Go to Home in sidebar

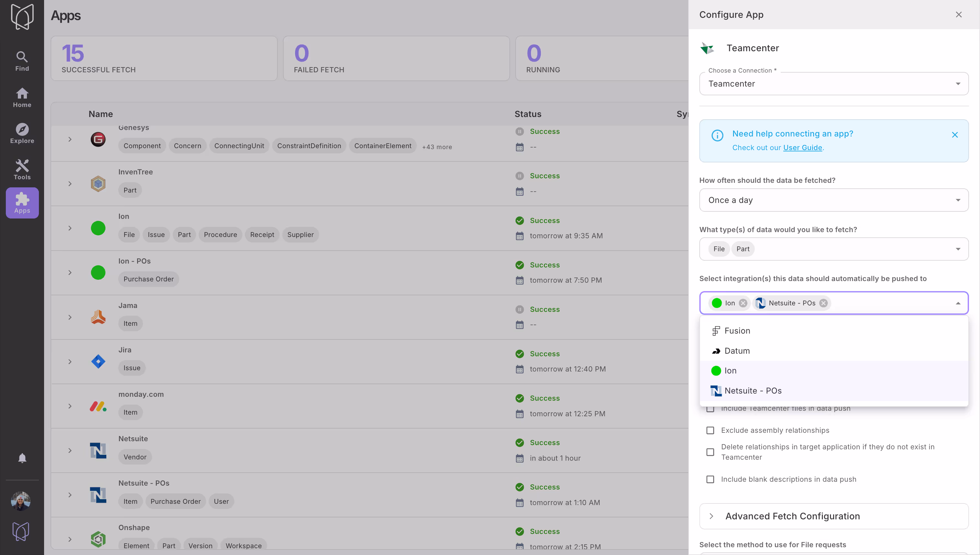click(x=22, y=98)
